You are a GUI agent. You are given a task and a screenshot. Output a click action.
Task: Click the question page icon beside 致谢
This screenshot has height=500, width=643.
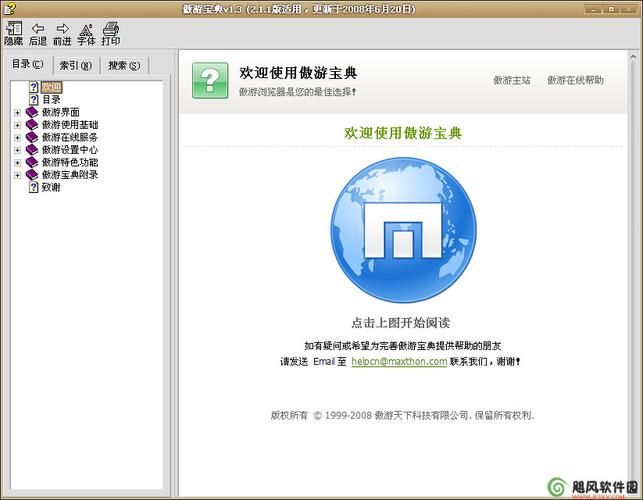pyautogui.click(x=33, y=187)
